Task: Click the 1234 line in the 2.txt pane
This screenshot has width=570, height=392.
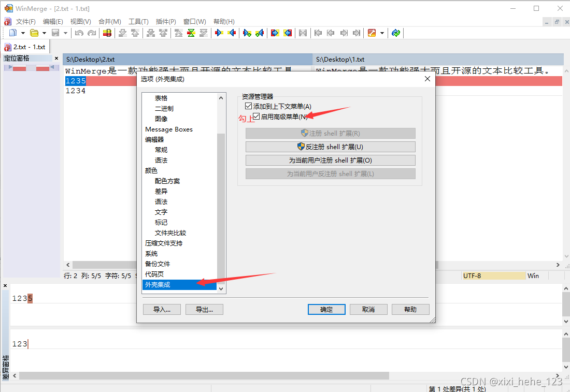Action: click(76, 91)
